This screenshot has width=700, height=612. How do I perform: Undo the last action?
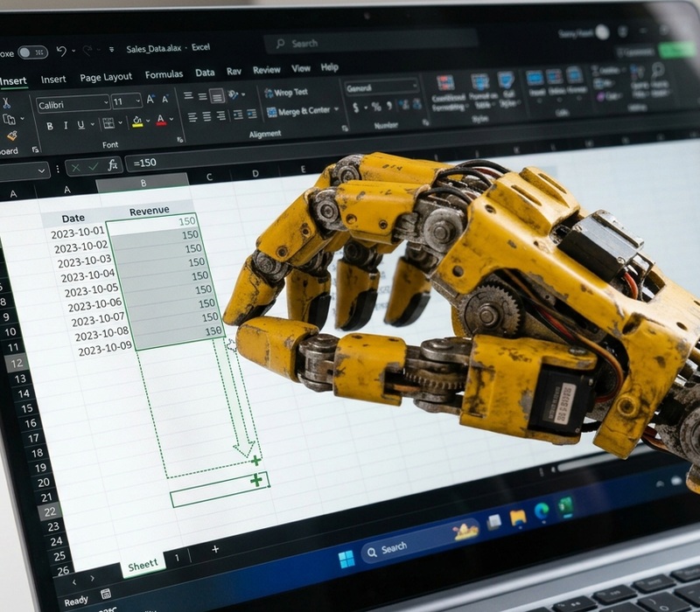pos(61,52)
